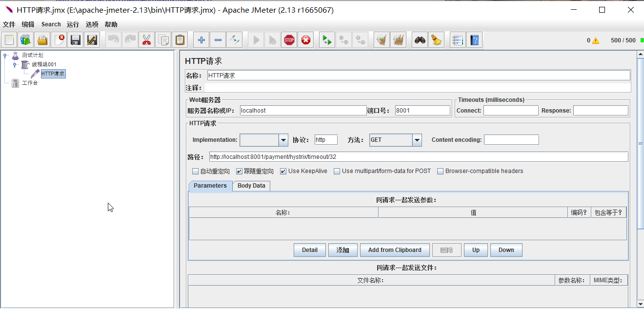The width and height of the screenshot is (644, 309).
Task: Click the Search binoculars icon
Action: coord(420,40)
